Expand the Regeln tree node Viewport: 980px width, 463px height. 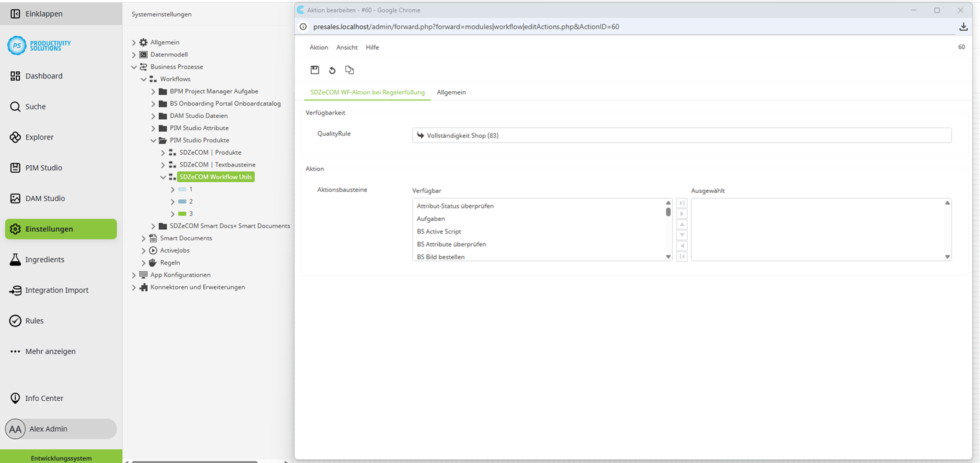click(143, 262)
